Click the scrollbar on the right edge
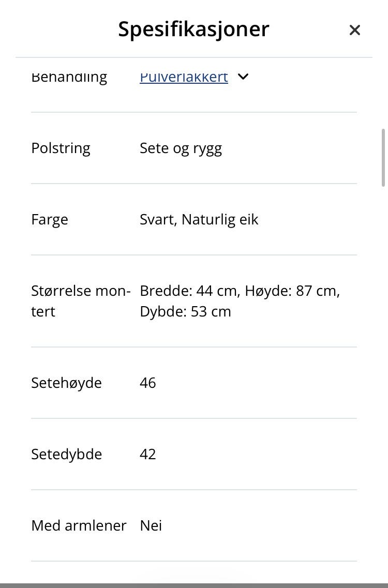 pyautogui.click(x=384, y=155)
